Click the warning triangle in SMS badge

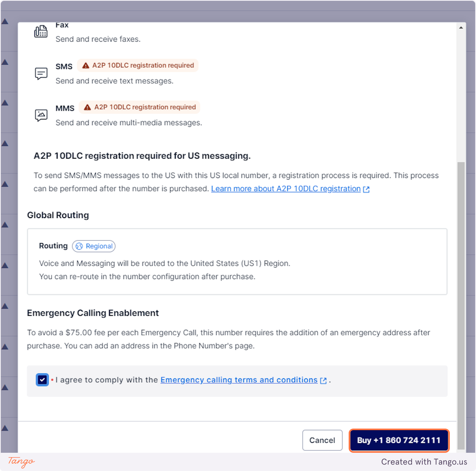click(x=86, y=65)
